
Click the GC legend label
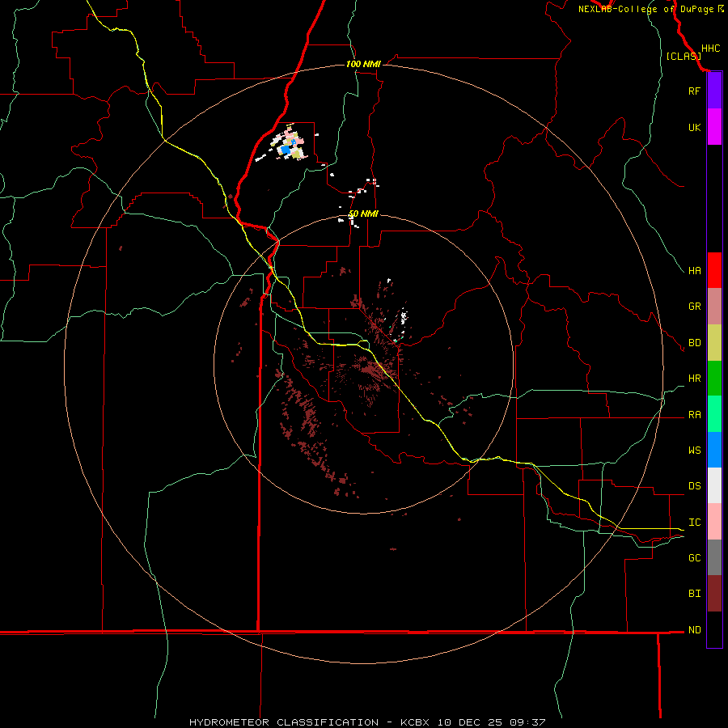(694, 558)
